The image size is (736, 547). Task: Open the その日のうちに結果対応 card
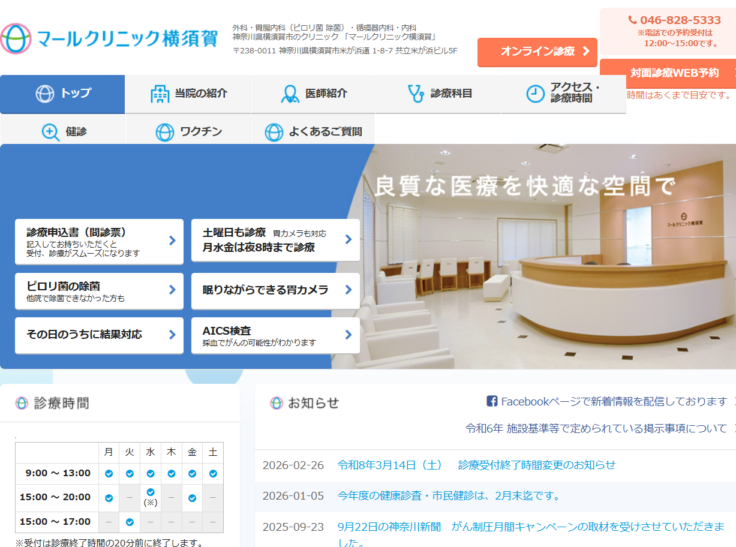point(99,335)
